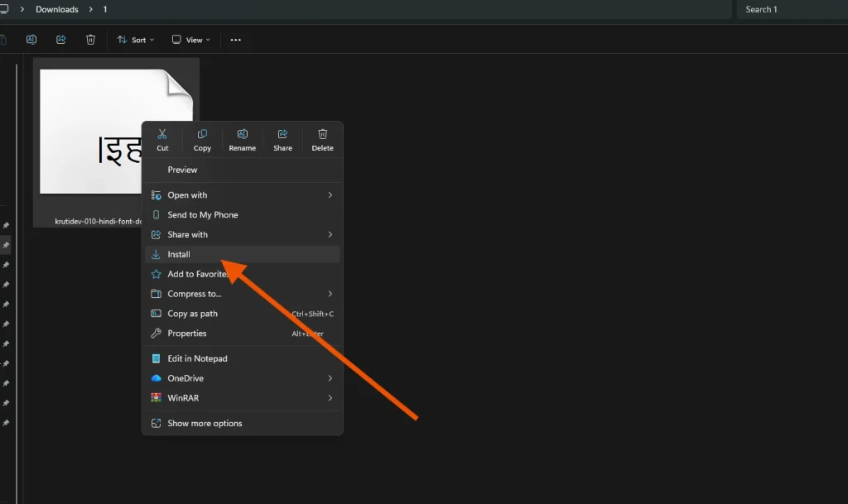
Task: Click the Share icon in context menu
Action: click(282, 139)
